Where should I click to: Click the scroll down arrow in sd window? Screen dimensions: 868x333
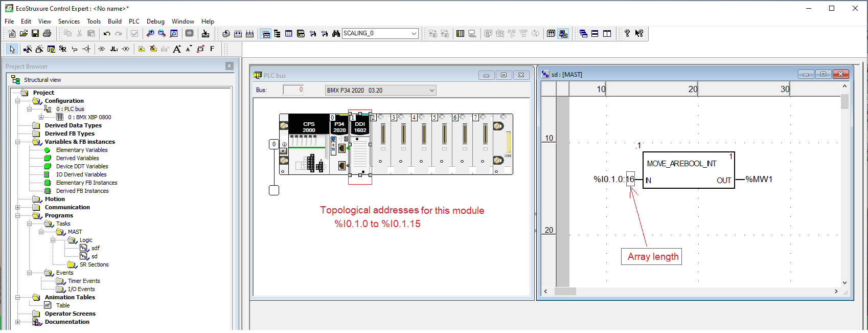[844, 283]
